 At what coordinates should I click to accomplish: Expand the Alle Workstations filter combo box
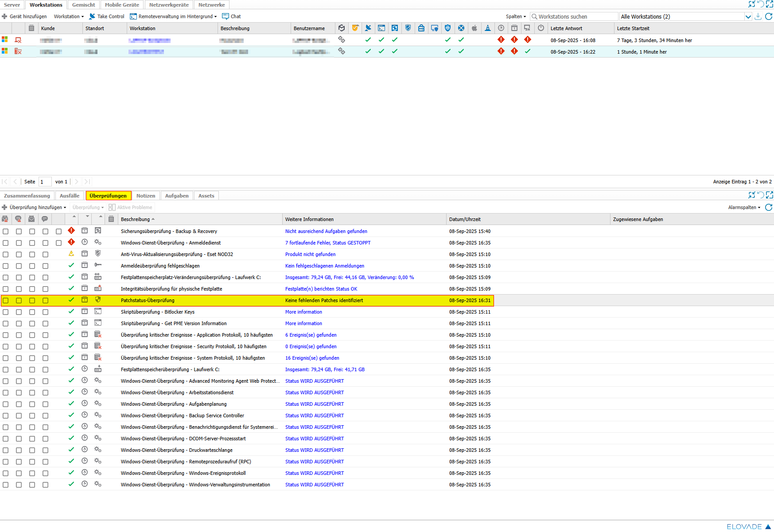pos(748,16)
